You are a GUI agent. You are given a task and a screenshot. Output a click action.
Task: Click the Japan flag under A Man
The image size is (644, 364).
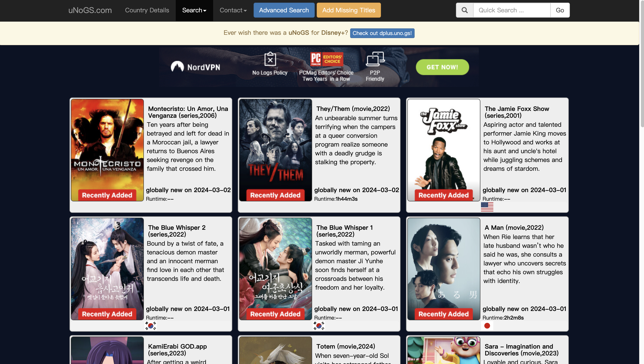coord(487,326)
